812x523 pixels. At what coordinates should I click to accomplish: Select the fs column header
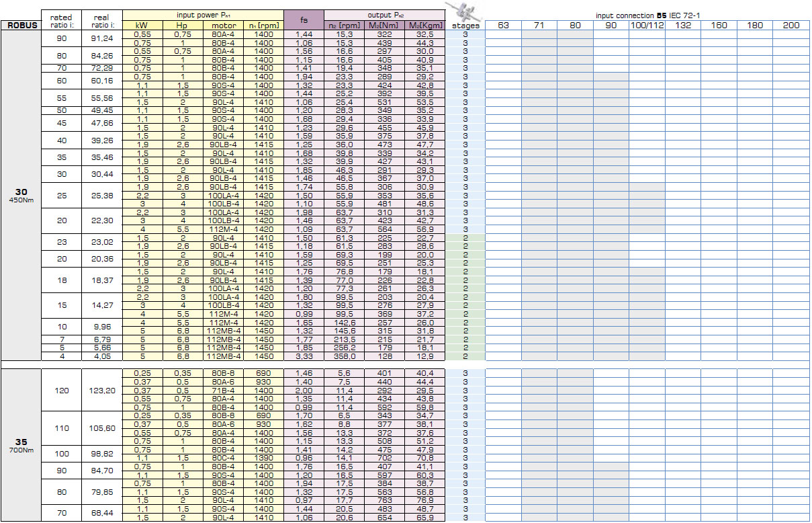[x=304, y=19]
